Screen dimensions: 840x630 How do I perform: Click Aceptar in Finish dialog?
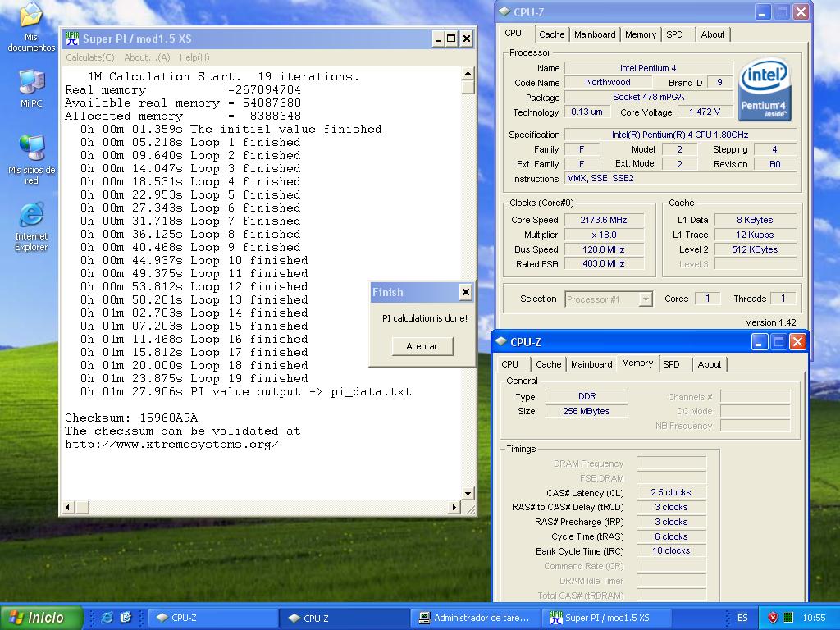(422, 346)
